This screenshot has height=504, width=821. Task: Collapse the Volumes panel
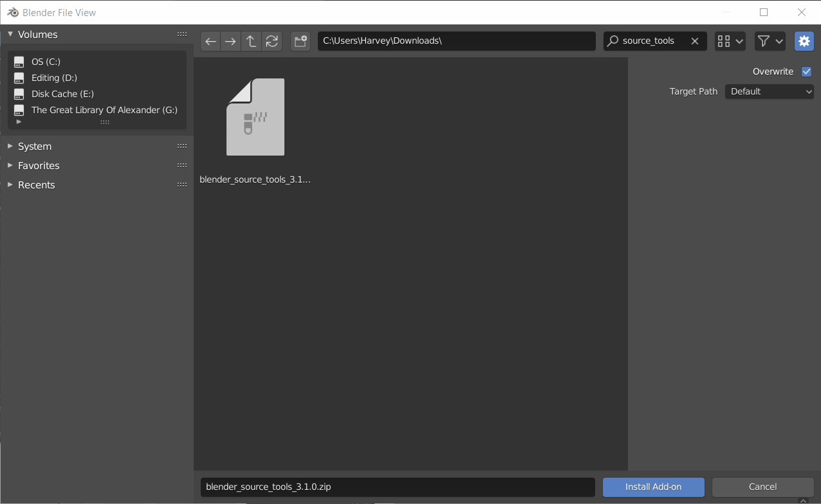pos(10,34)
